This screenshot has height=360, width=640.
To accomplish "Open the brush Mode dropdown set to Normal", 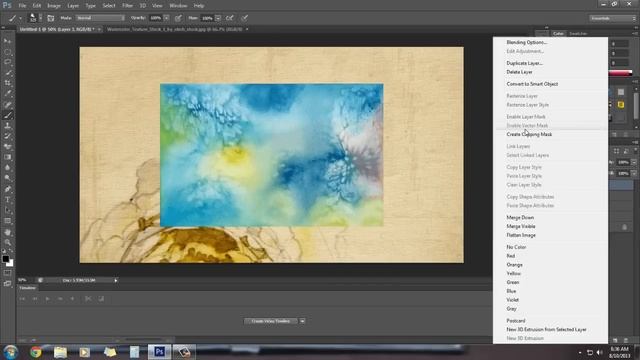I will coord(100,18).
